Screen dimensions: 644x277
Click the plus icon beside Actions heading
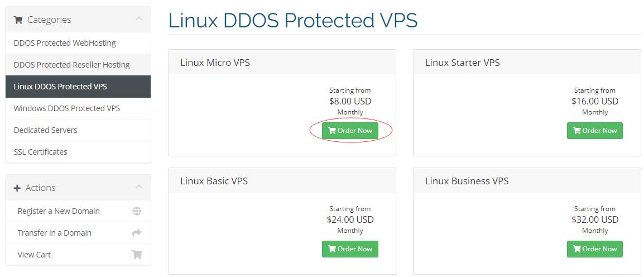[17, 188]
